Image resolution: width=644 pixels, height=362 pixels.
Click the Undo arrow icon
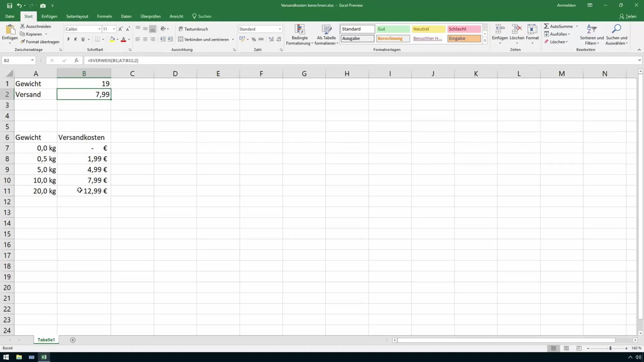point(19,5)
